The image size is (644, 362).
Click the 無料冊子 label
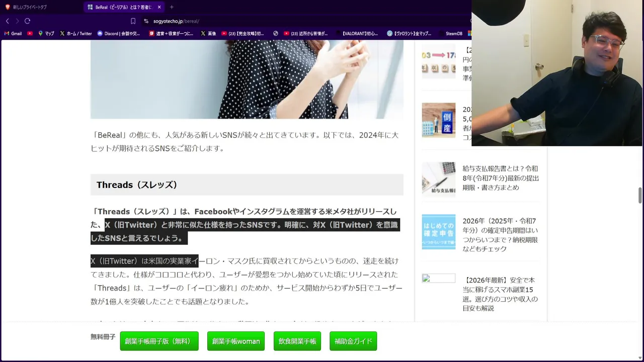click(103, 337)
